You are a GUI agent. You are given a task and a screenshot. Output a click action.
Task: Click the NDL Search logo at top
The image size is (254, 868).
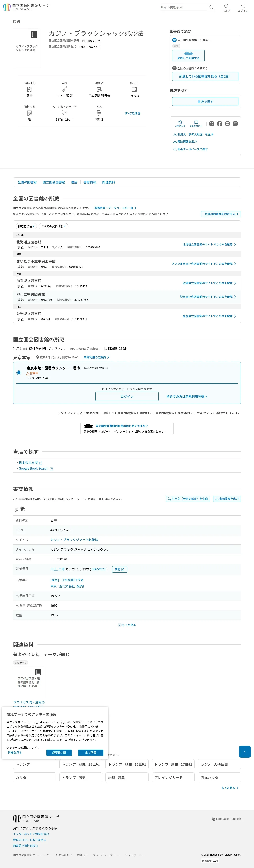[26, 7]
